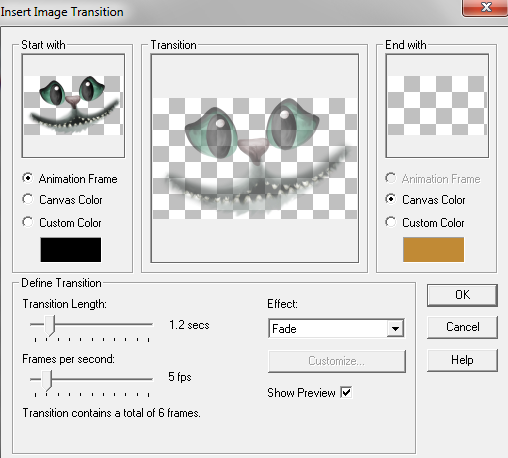The width and height of the screenshot is (508, 458).
Task: Open Help for image transition
Action: pos(462,360)
